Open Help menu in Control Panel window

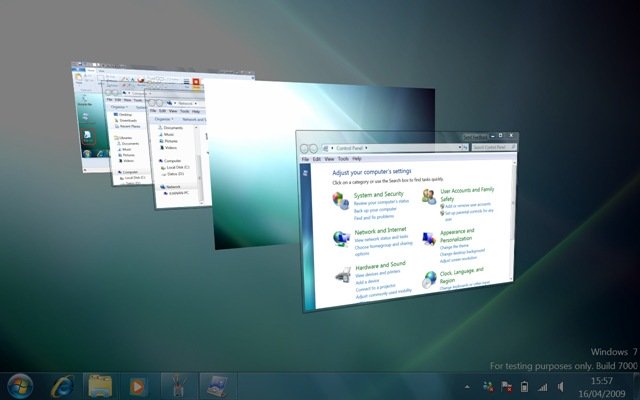click(x=357, y=158)
